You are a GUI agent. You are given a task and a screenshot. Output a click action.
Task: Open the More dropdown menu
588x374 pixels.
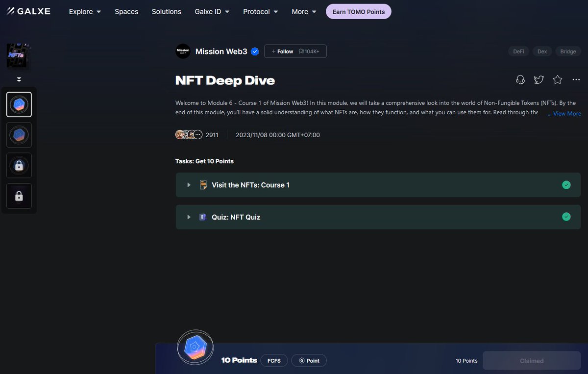304,11
